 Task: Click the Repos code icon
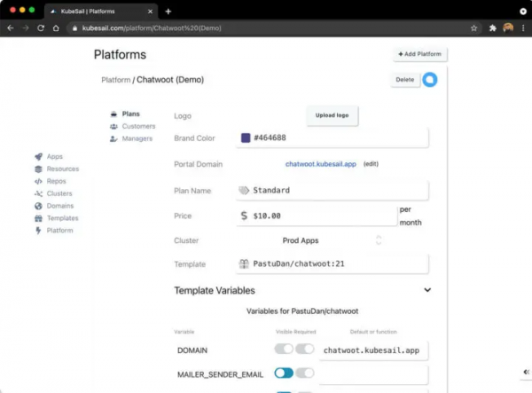(38, 182)
